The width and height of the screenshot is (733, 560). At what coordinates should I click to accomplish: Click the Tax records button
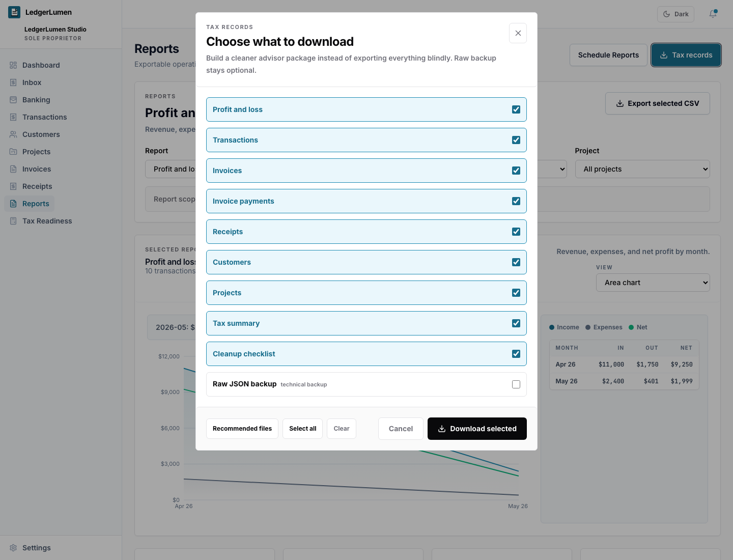click(x=686, y=55)
